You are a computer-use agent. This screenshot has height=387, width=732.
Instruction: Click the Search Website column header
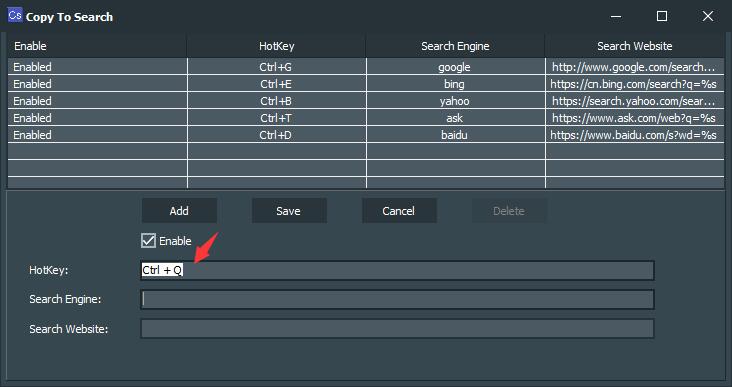634,46
